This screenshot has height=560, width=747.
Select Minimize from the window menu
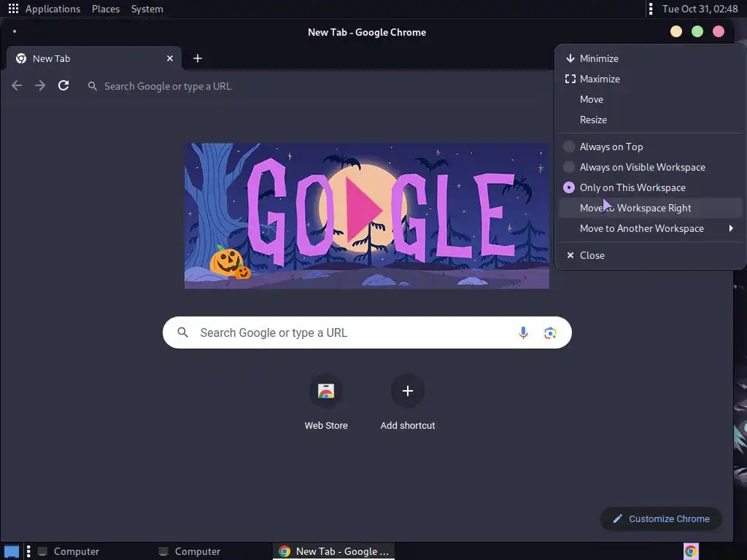[650, 58]
